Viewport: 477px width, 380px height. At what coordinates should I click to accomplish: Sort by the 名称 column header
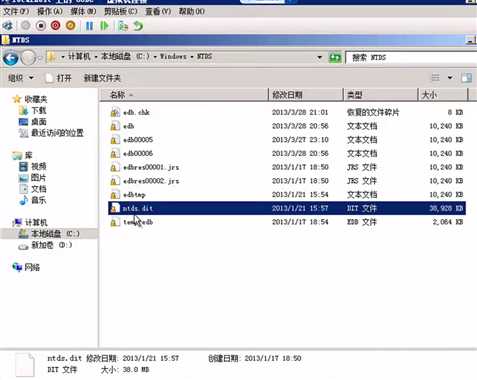point(184,95)
